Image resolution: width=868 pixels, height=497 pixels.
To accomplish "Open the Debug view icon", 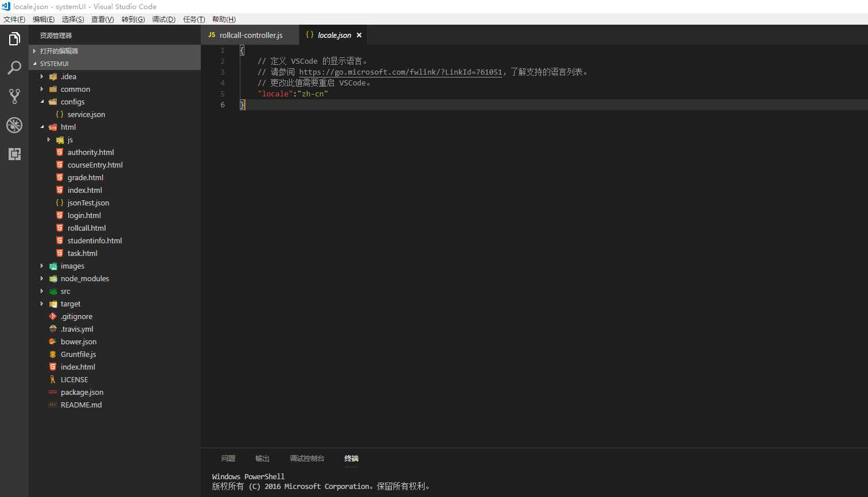I will tap(14, 125).
